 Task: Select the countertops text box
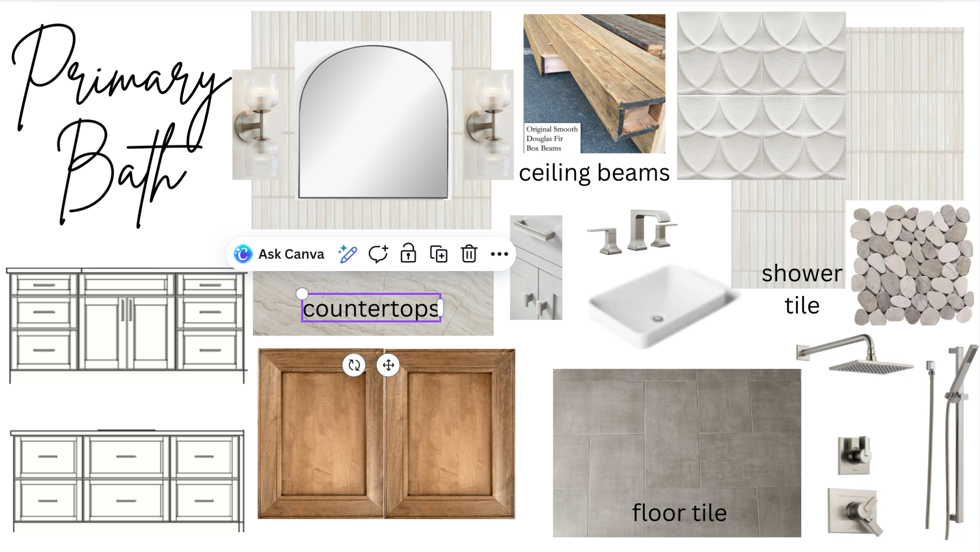click(x=370, y=309)
